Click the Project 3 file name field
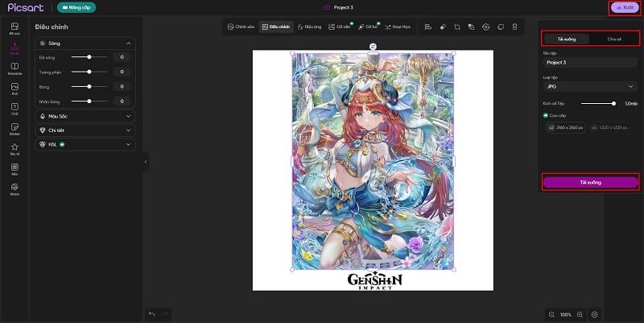 coord(590,63)
